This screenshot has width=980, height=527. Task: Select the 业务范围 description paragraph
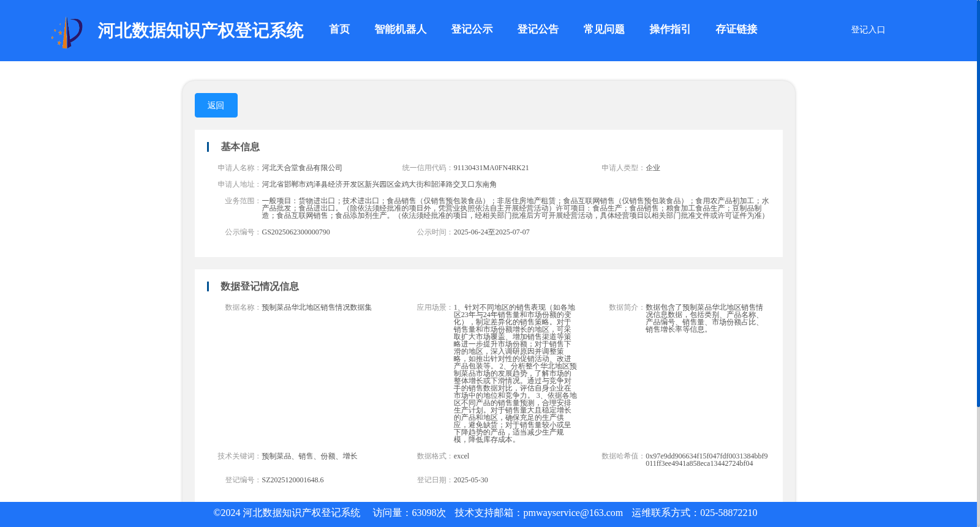pos(515,208)
